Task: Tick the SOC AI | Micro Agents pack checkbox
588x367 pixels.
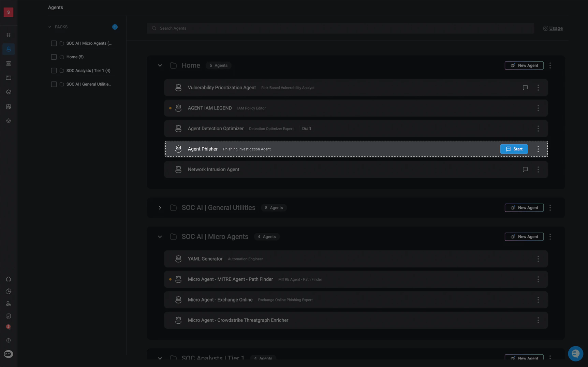Action: point(54,43)
